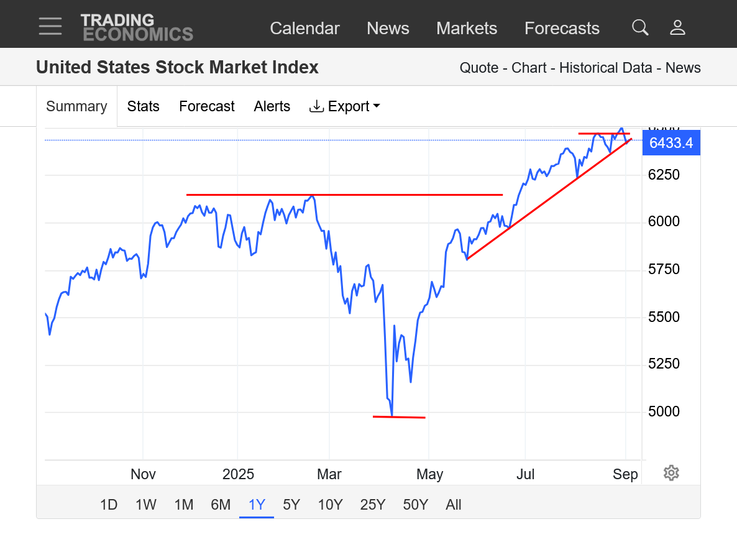737x560 pixels.
Task: Switch to the Stats tab
Action: [144, 106]
